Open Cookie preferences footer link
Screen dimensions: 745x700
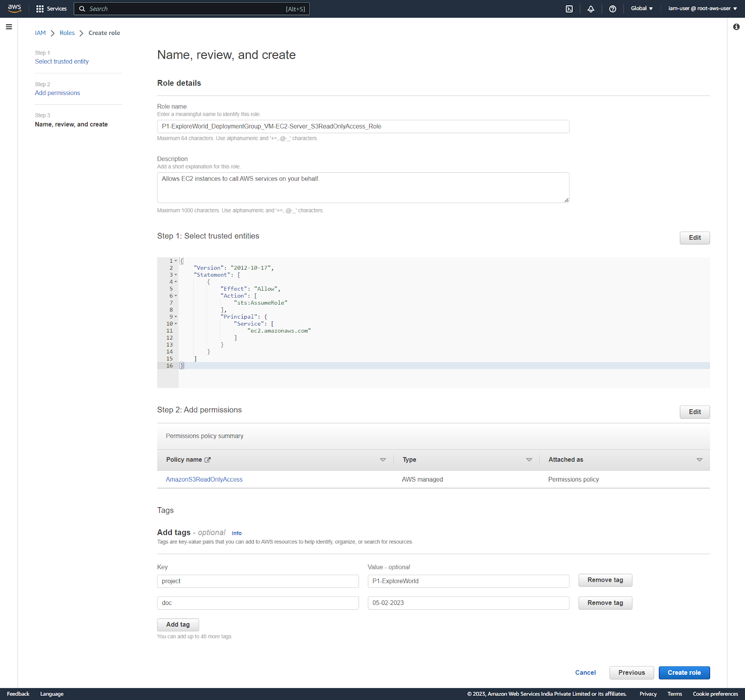coord(715,694)
